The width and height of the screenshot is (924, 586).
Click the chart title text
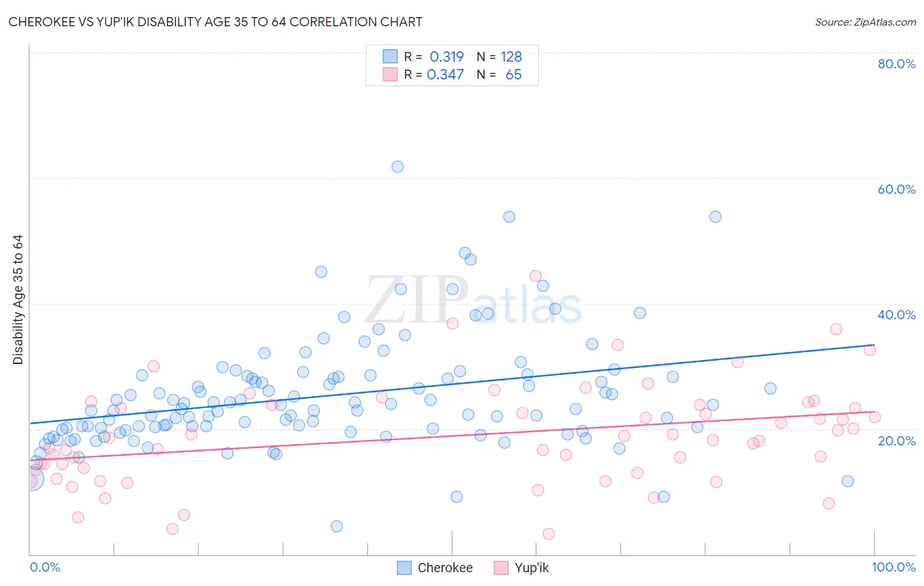(x=216, y=22)
